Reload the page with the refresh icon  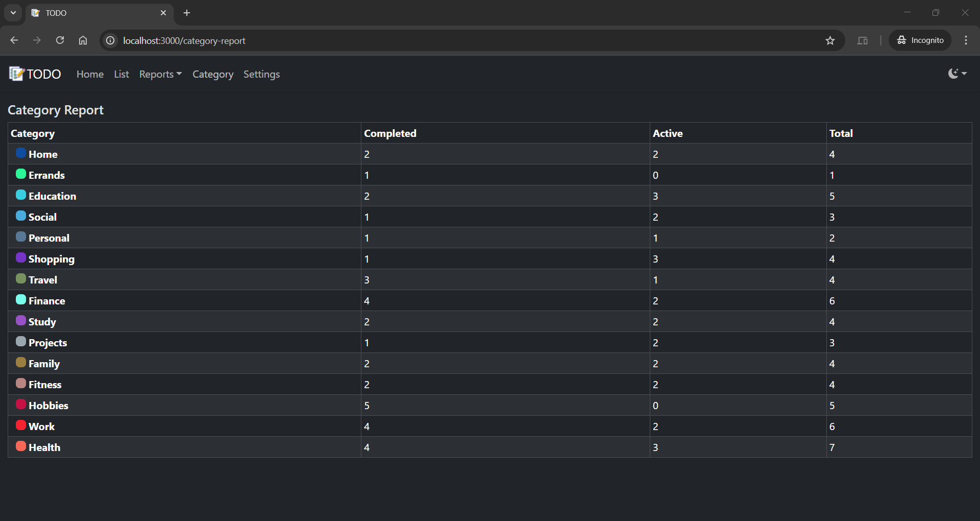tap(60, 40)
